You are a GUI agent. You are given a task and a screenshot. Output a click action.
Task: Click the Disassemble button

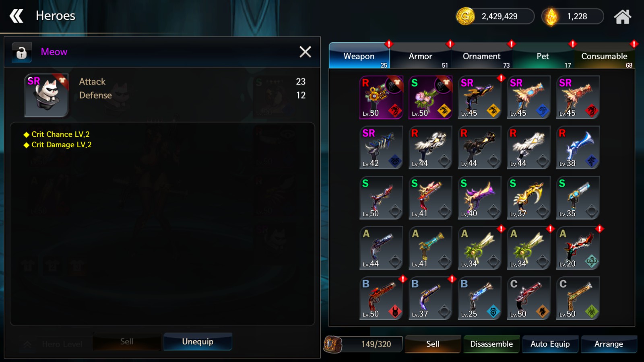[491, 344]
